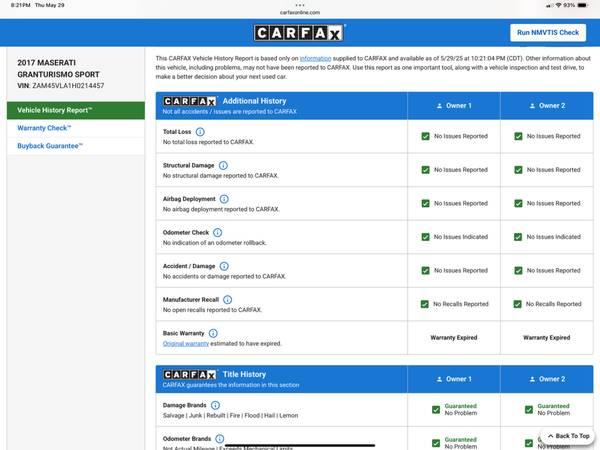The height and width of the screenshot is (450, 600).
Task: Click Total Loss checkmark for Owner 1
Action: (x=425, y=136)
